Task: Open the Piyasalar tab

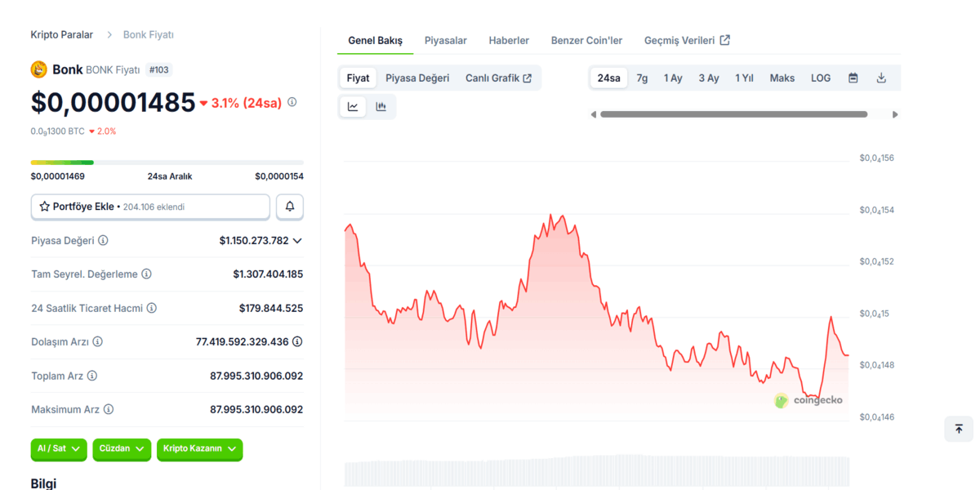Action: [445, 40]
